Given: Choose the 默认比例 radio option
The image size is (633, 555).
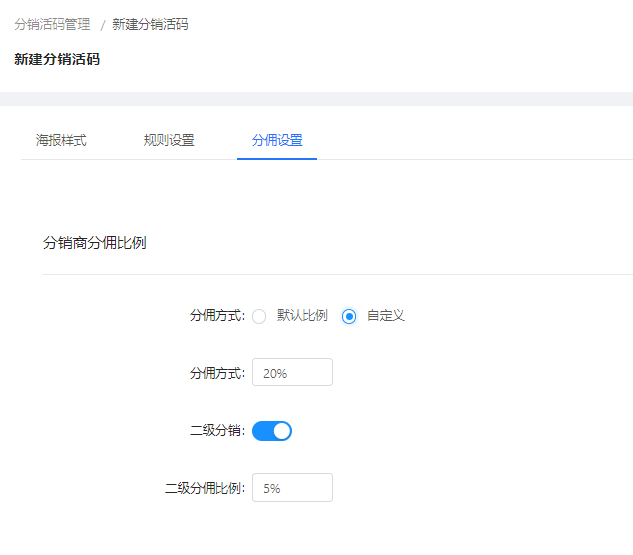Looking at the screenshot, I should tap(259, 316).
